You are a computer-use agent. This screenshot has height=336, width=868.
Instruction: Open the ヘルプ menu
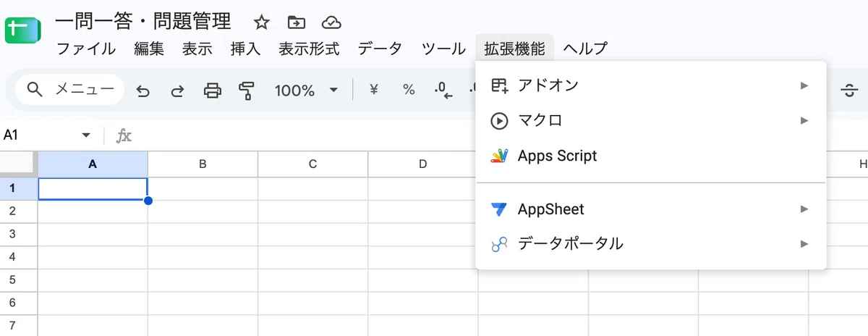[585, 49]
